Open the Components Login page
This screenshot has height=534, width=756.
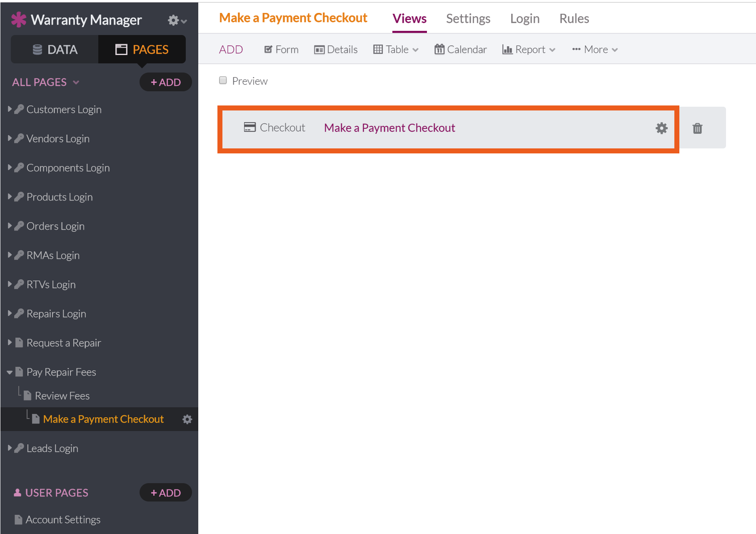(68, 168)
